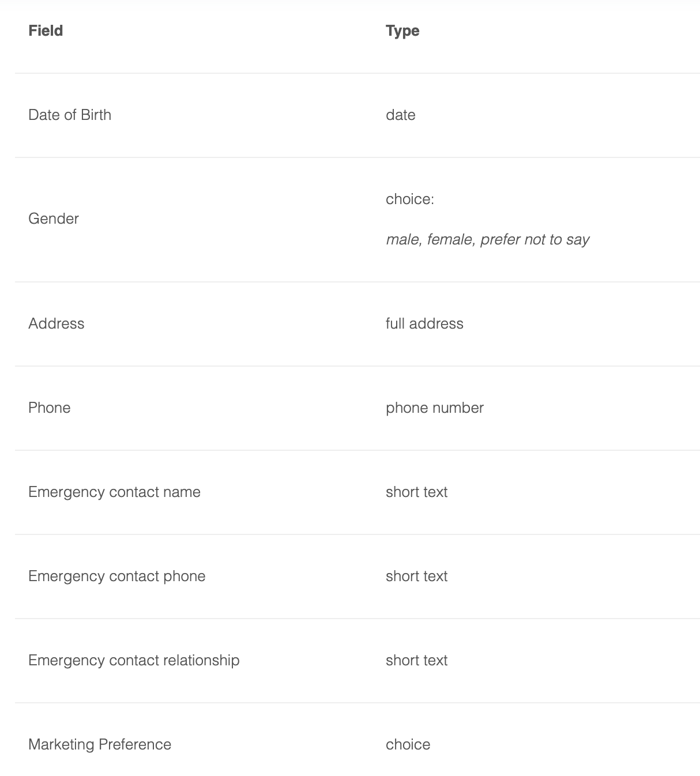This screenshot has width=700, height=776.
Task: Click the 'choice:' label in Gender row
Action: click(x=410, y=199)
